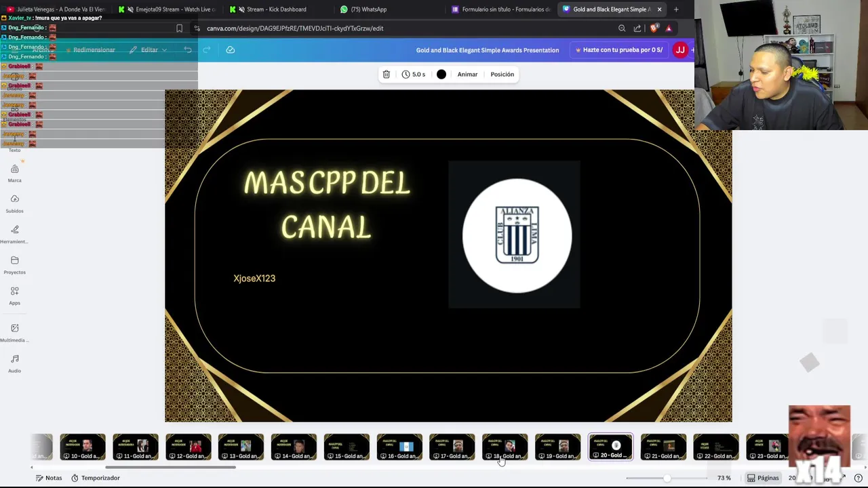Select slide 16 thumbnail with the flag
868x488 pixels.
pyautogui.click(x=399, y=447)
